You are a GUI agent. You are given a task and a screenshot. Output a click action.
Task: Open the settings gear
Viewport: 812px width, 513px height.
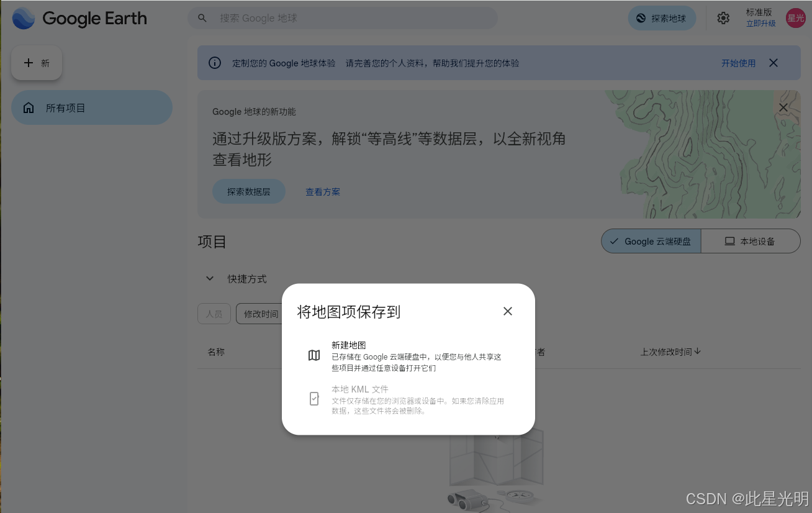click(723, 18)
